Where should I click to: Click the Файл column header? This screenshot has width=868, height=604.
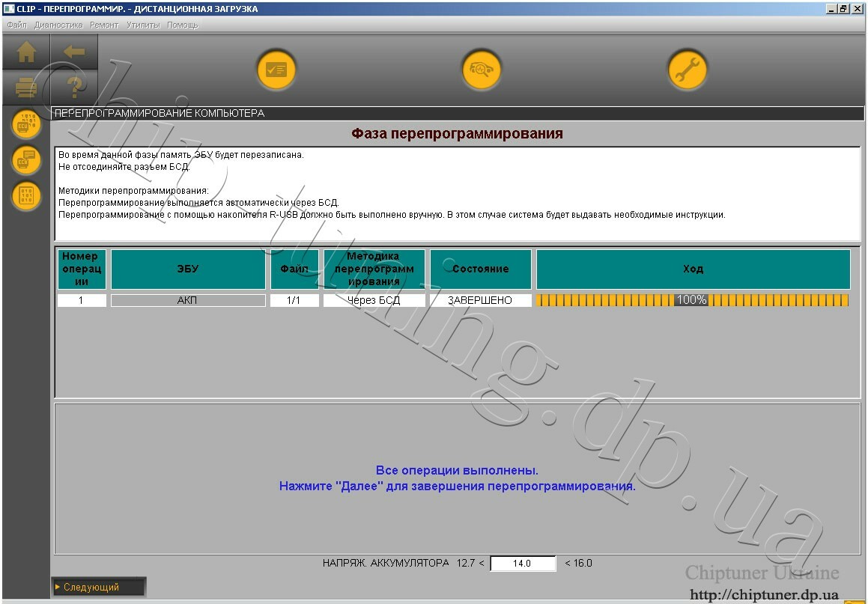pyautogui.click(x=294, y=269)
